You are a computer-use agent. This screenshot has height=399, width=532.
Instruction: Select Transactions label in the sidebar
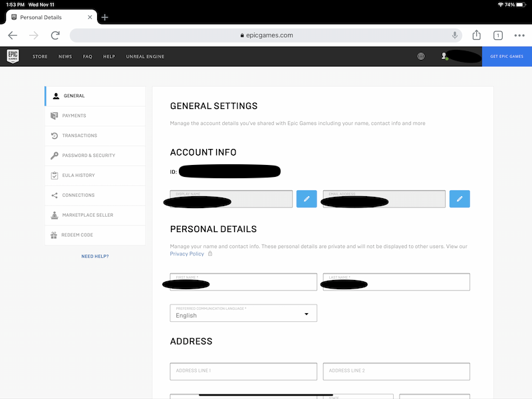point(79,136)
